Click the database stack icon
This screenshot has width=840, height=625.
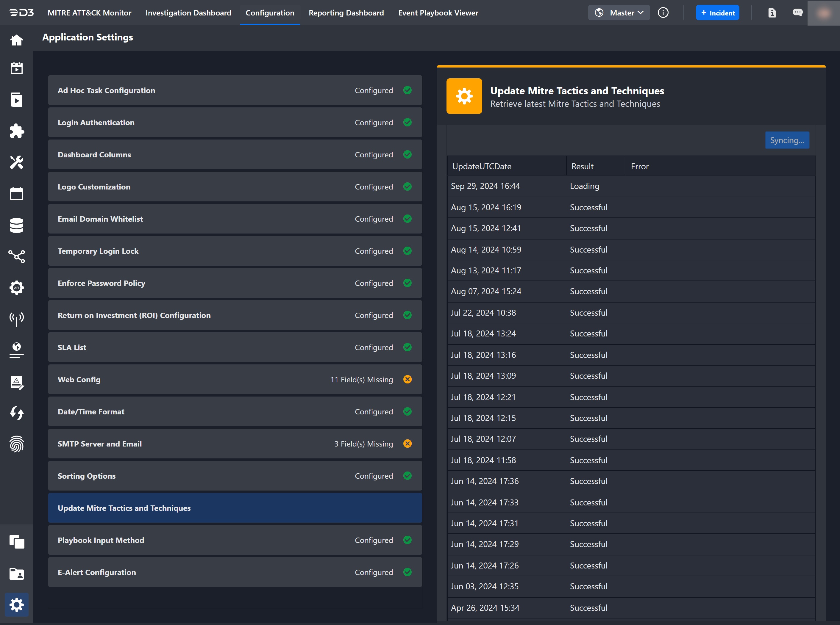(16, 225)
